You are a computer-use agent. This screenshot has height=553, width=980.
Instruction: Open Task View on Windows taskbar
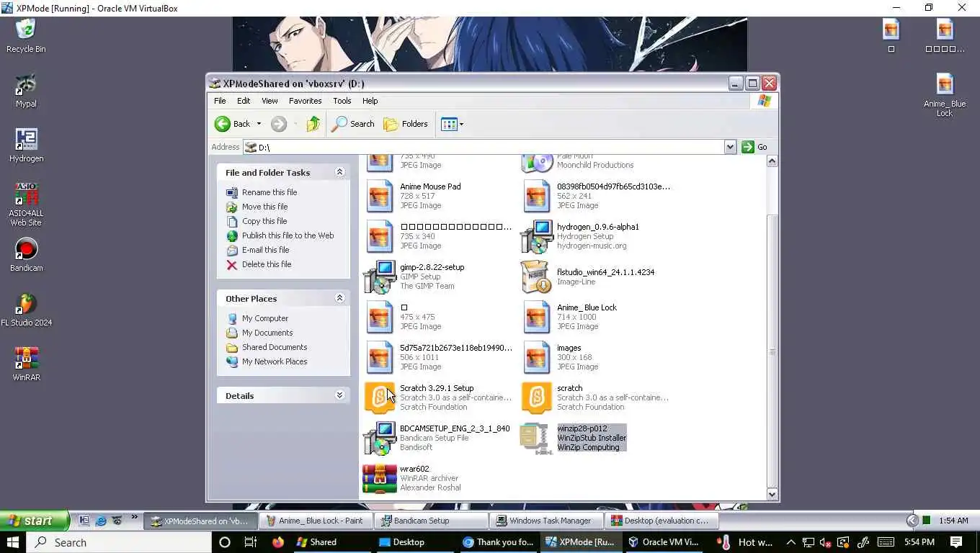(251, 542)
